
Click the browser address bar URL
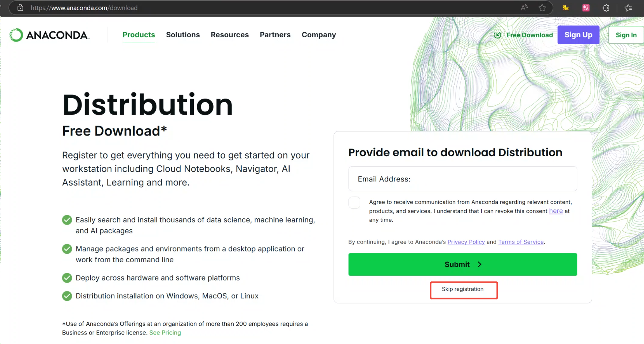[84, 8]
